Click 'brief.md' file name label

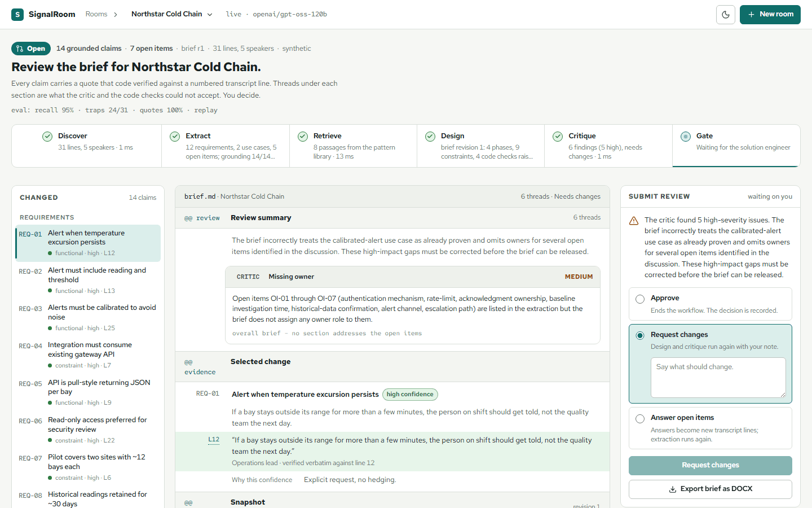coord(200,196)
